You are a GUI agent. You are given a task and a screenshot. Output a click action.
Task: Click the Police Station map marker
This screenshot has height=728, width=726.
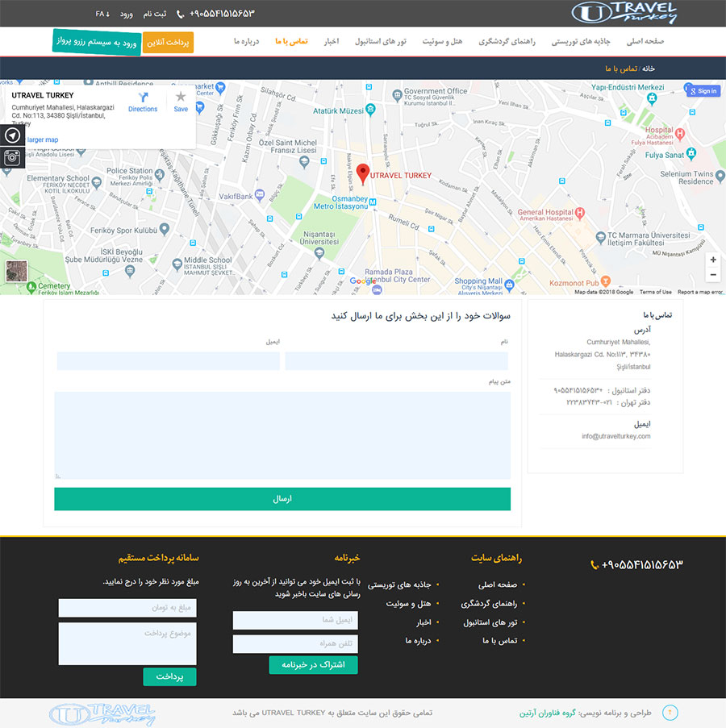pos(160,175)
